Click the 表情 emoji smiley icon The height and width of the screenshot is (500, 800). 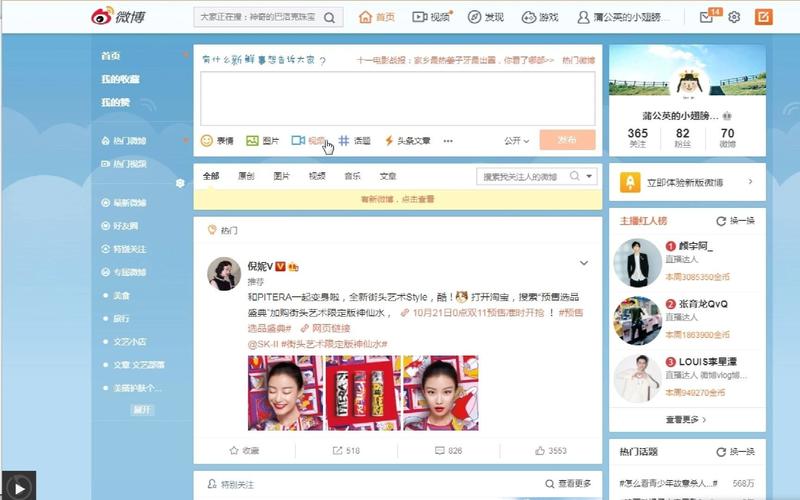click(207, 140)
